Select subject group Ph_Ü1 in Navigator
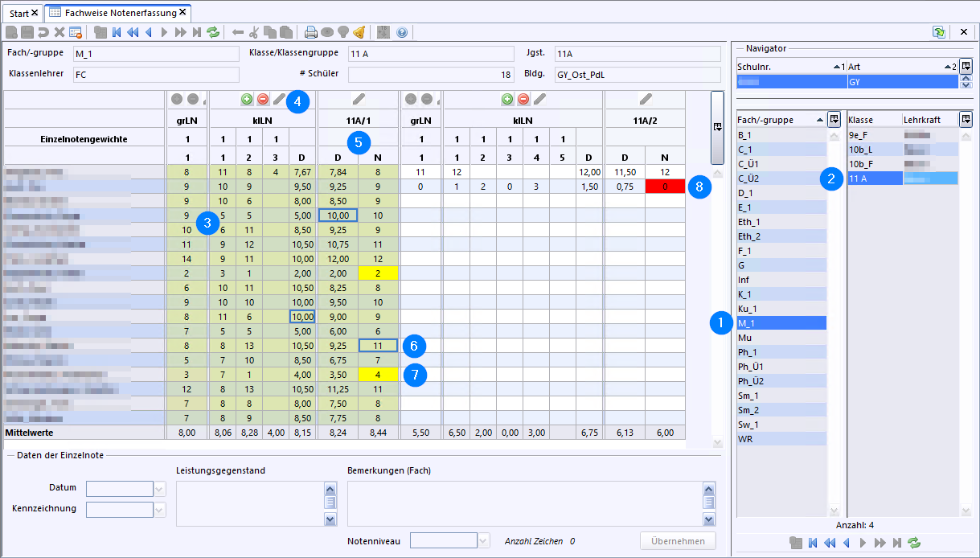980x558 pixels. [781, 367]
